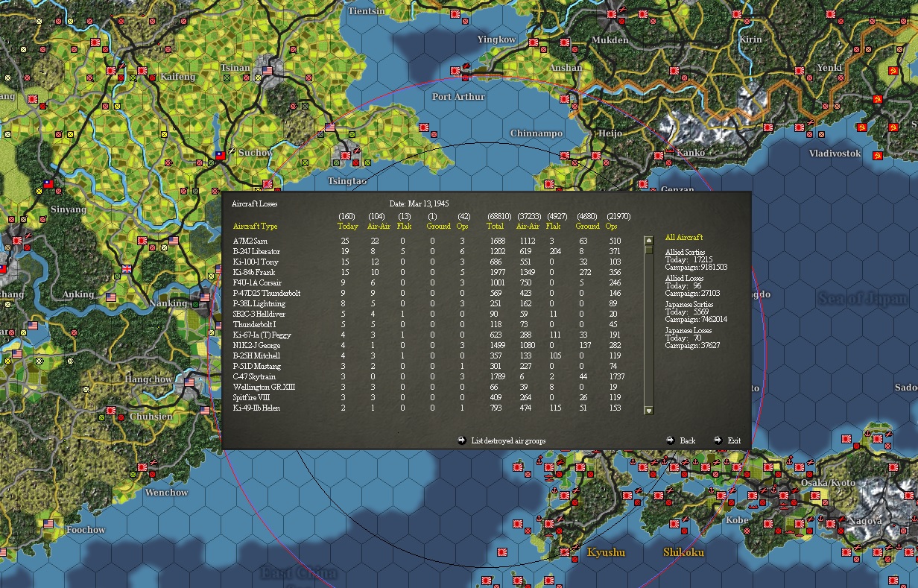Screen dimensions: 918x588
Task: Select the Chinese flag base at Suchow
Action: [x=220, y=157]
